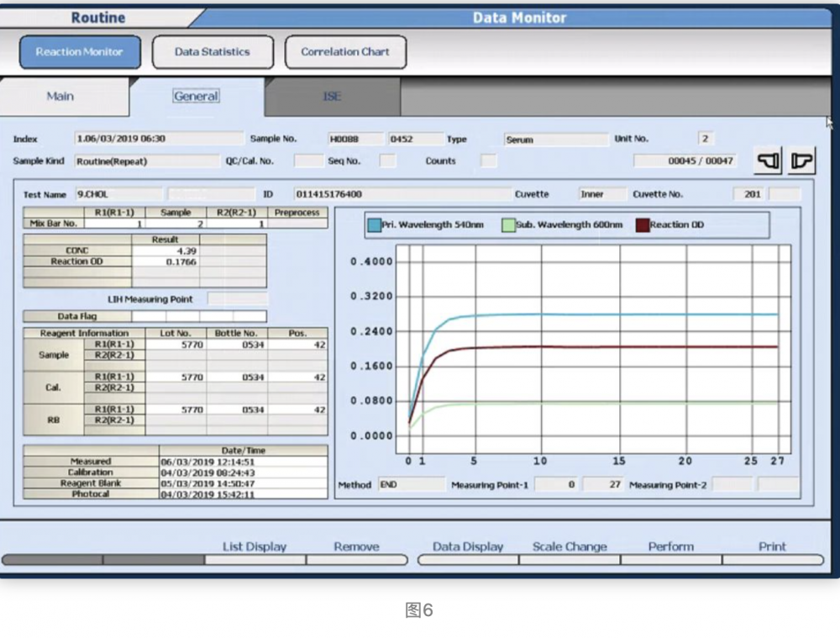
Task: Click the LIH Measuring Point field
Action: pyautogui.click(x=238, y=298)
